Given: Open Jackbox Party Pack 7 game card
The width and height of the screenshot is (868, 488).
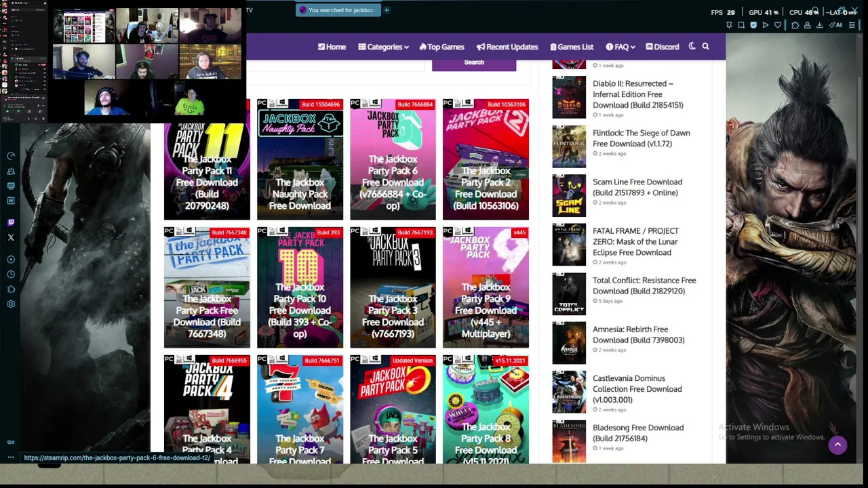Looking at the screenshot, I should [x=300, y=409].
